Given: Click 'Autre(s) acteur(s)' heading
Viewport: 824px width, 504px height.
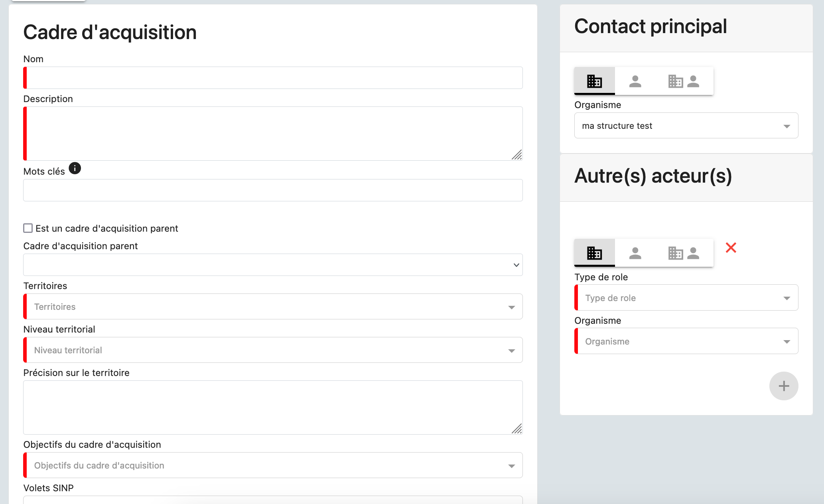Looking at the screenshot, I should click(653, 176).
